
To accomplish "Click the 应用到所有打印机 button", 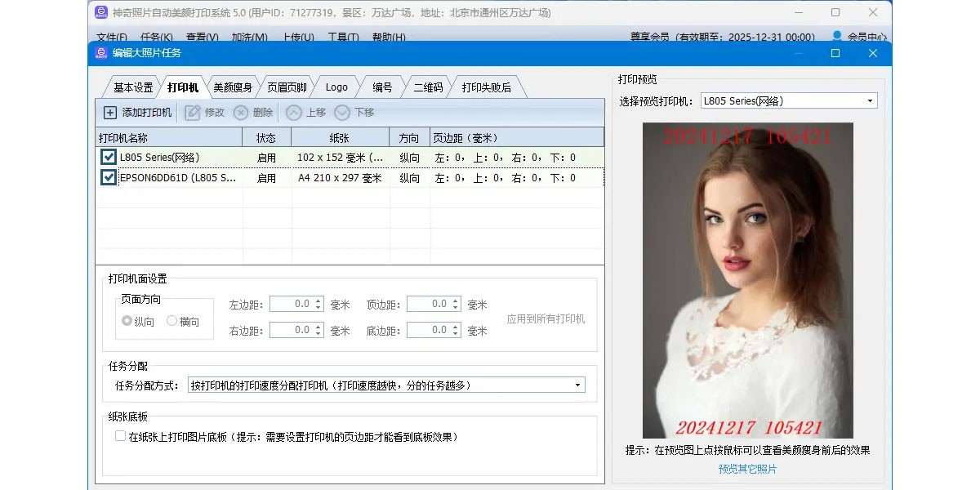I will point(546,318).
